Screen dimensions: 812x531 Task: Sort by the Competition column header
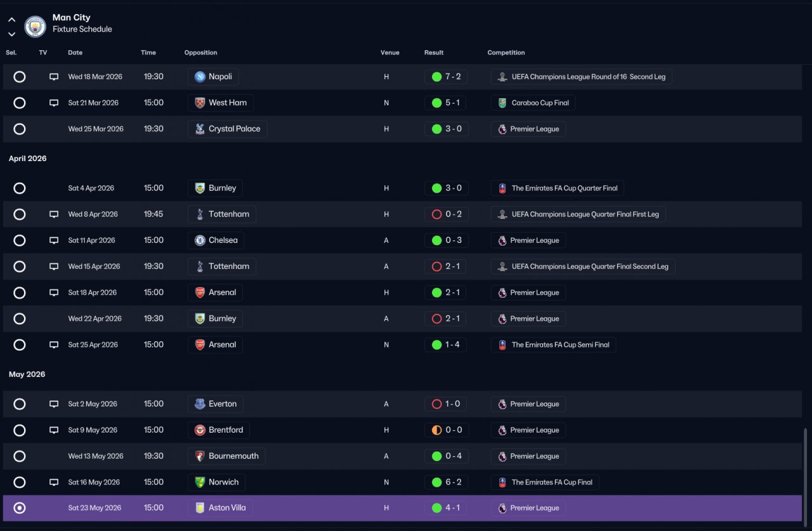[506, 53]
